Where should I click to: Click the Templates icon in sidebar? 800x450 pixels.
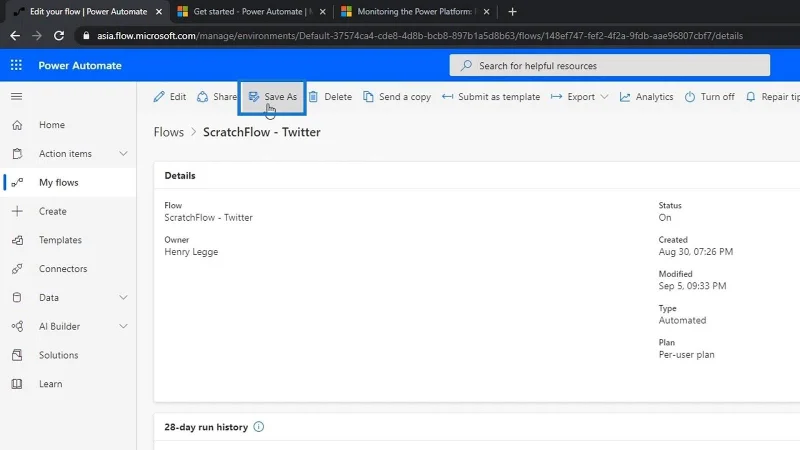pyautogui.click(x=17, y=240)
